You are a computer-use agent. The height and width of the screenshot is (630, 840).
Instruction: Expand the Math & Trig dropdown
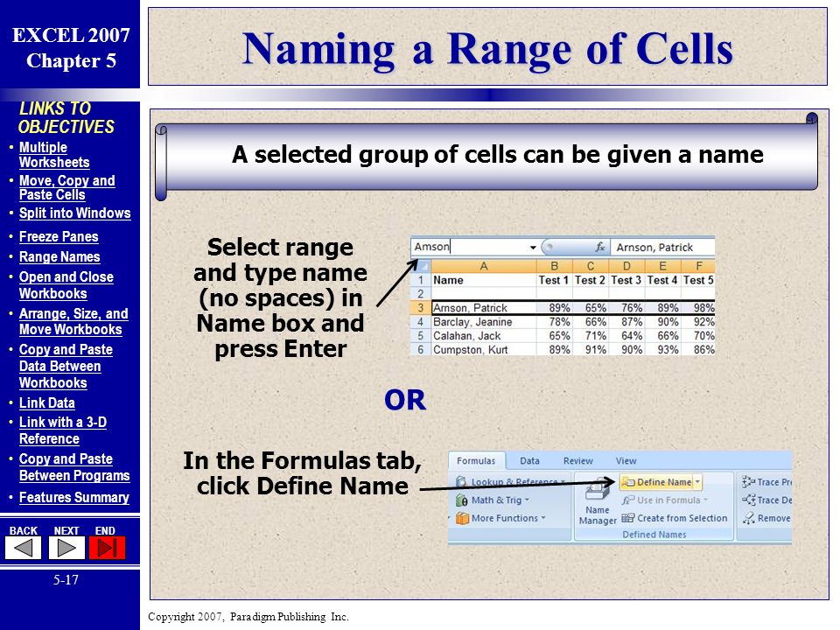pos(527,500)
